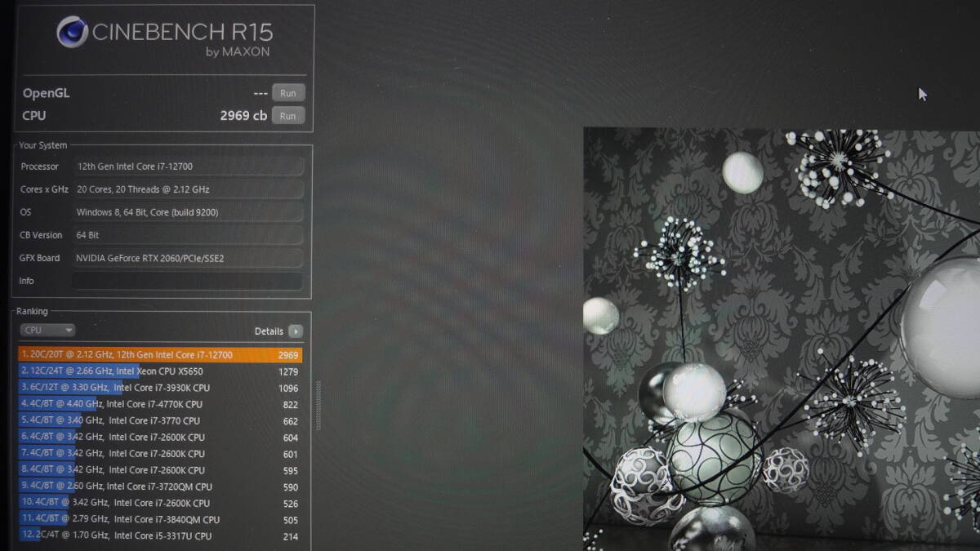
Task: Select the GFX Board NVIDIA GeForce RTX 2060 field
Action: coord(187,258)
